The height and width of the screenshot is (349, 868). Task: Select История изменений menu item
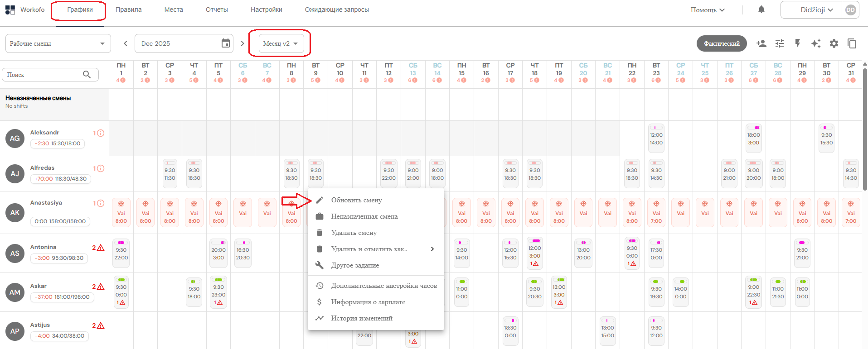tap(376, 318)
